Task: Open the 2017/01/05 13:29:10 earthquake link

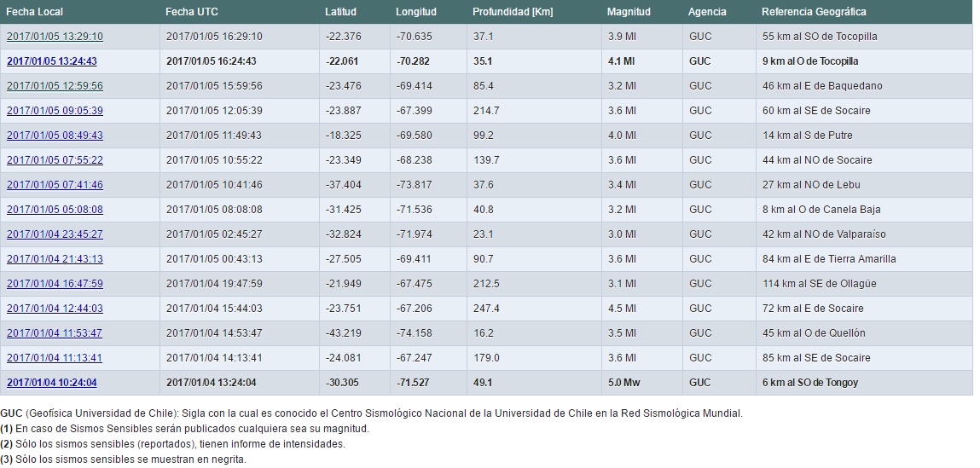Action: point(55,37)
